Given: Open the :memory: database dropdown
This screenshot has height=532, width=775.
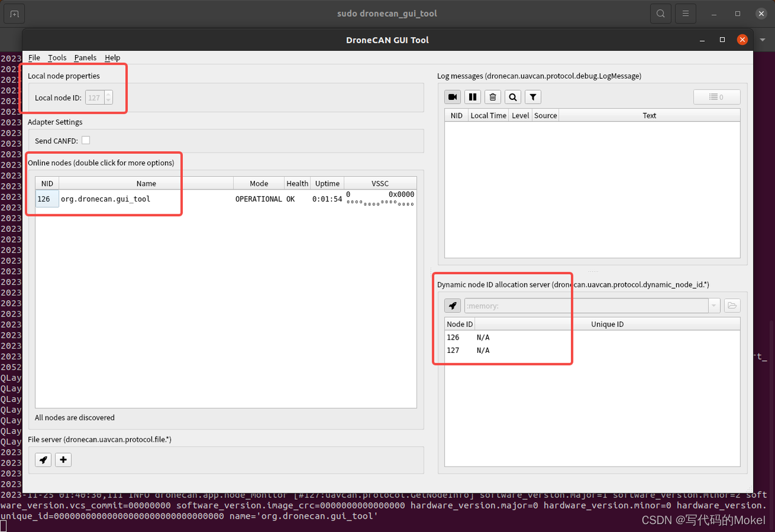Looking at the screenshot, I should [x=714, y=306].
